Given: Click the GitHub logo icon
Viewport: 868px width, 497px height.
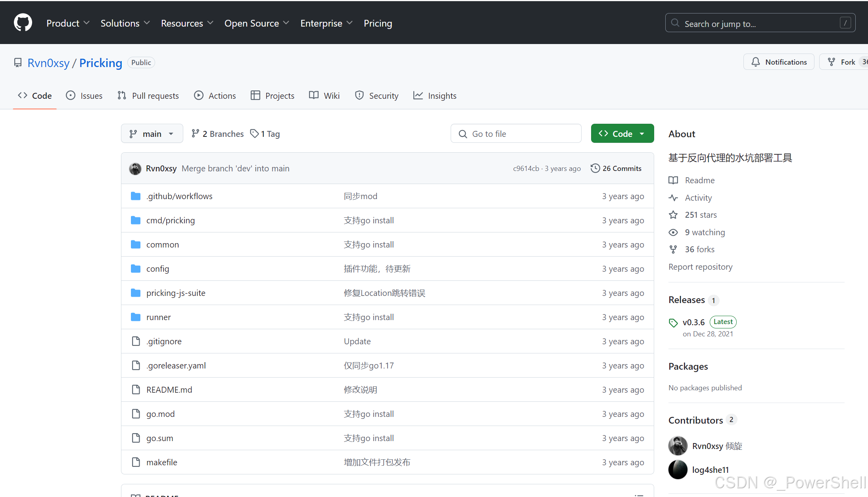Looking at the screenshot, I should click(23, 23).
